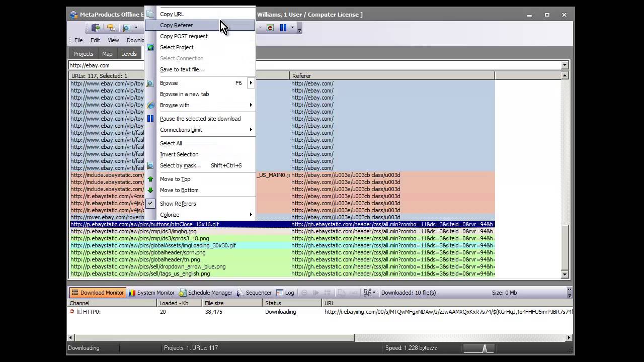Image resolution: width=644 pixels, height=362 pixels.
Task: Expand the bottom panel options chevron
Action: 569,293
